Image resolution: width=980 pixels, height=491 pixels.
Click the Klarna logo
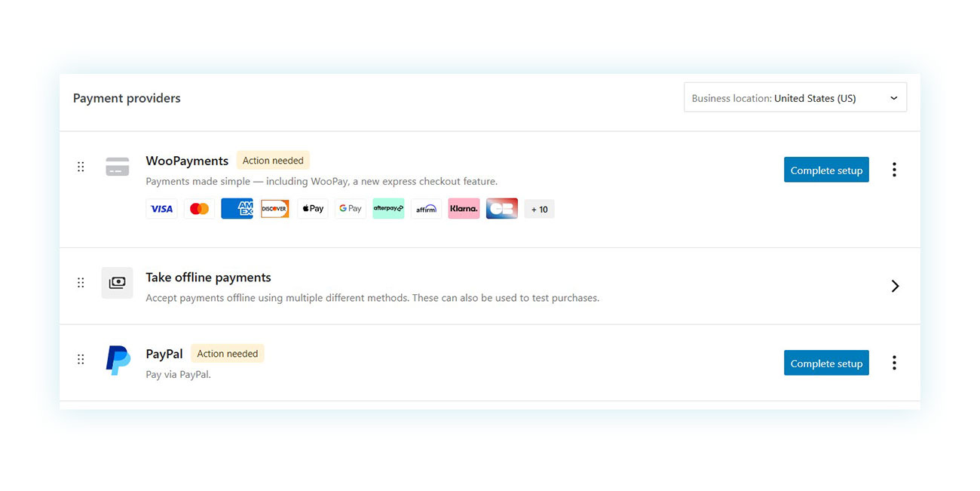coord(464,209)
